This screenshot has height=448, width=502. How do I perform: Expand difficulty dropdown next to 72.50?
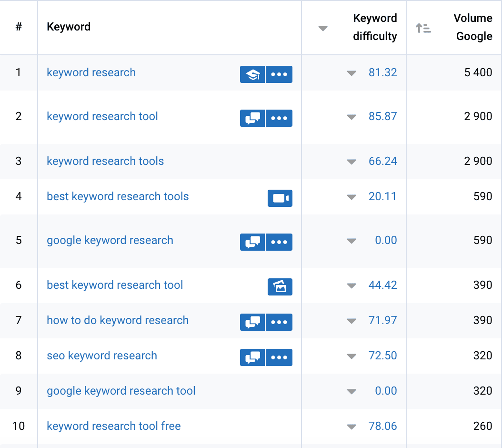click(351, 356)
